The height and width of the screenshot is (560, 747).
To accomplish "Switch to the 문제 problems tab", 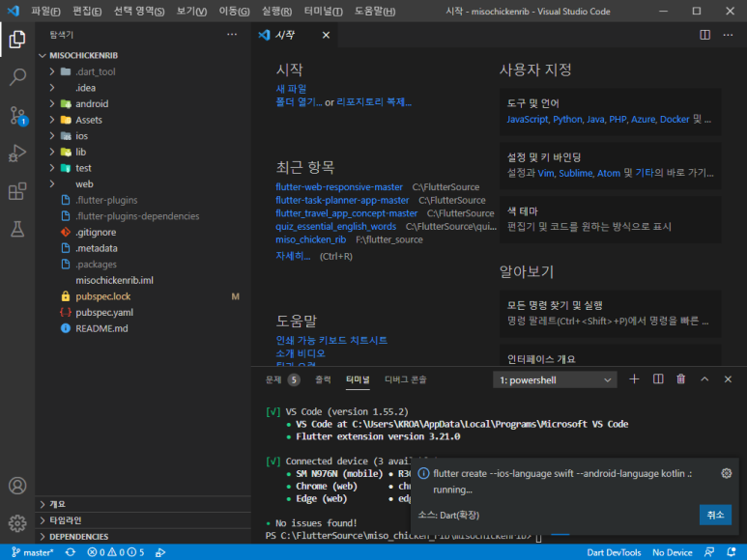I will click(282, 379).
